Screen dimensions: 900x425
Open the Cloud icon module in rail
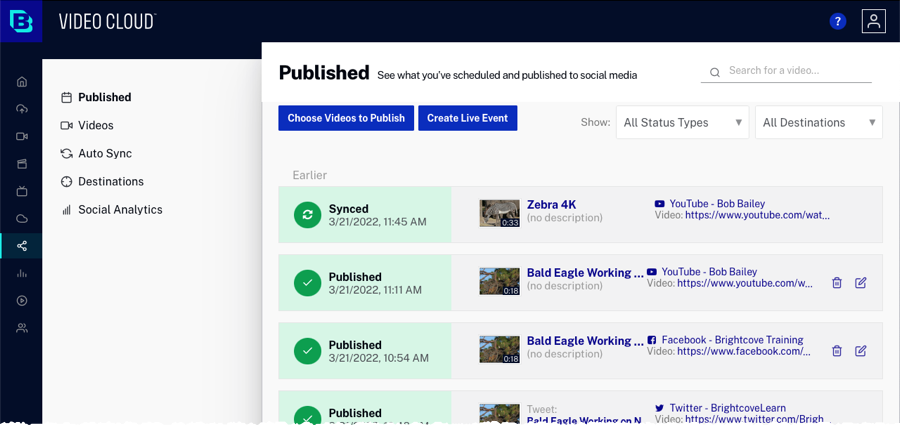click(22, 219)
